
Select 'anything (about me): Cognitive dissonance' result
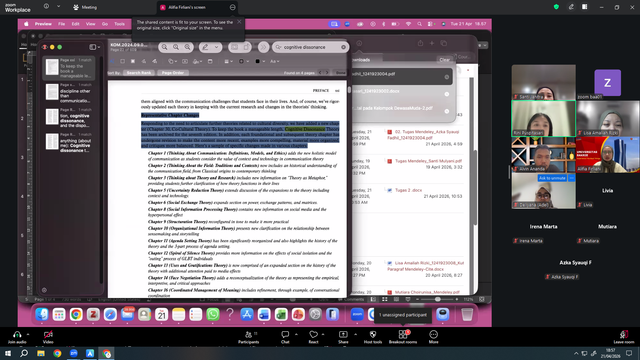pos(69,142)
